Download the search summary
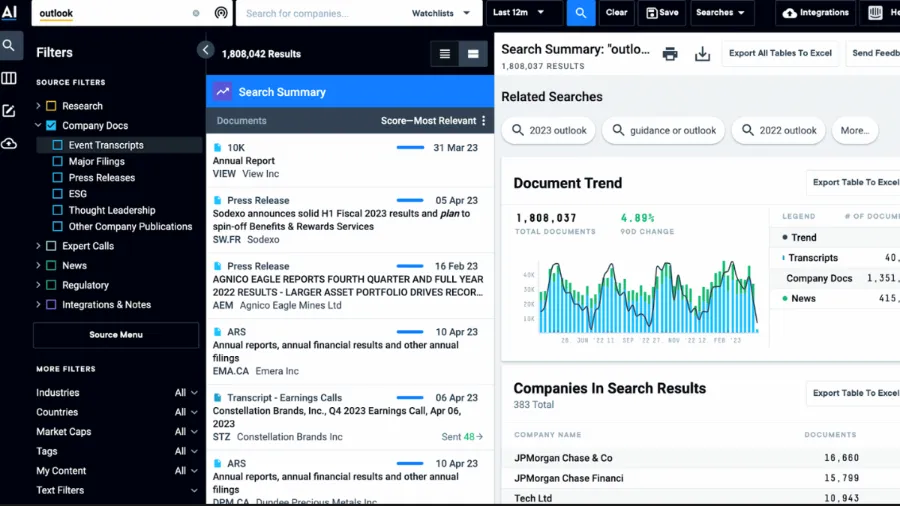The image size is (900, 506). coord(703,53)
